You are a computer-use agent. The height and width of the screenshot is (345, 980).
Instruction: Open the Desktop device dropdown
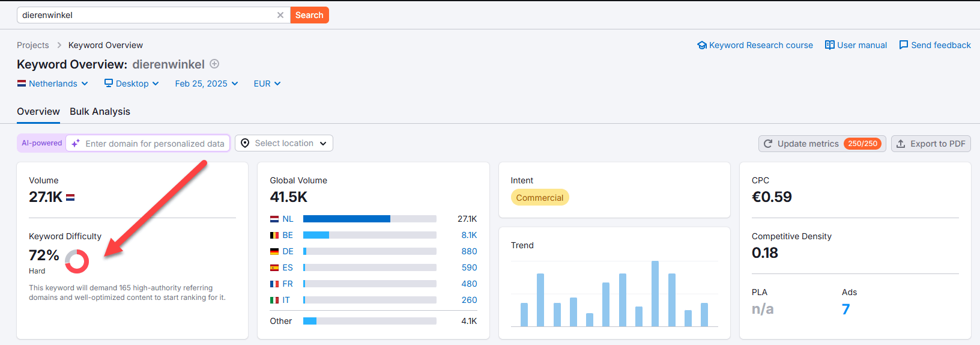click(x=132, y=84)
